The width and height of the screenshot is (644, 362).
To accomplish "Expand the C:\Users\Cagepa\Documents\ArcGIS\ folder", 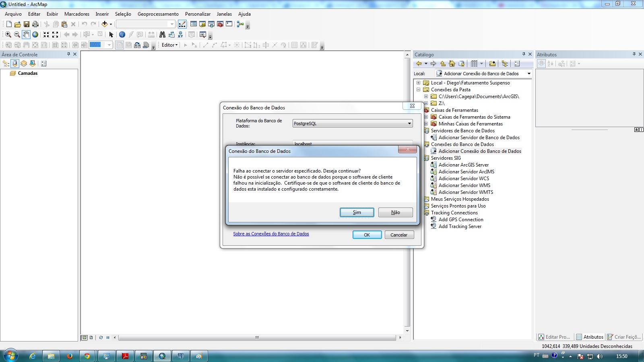I will point(426,97).
